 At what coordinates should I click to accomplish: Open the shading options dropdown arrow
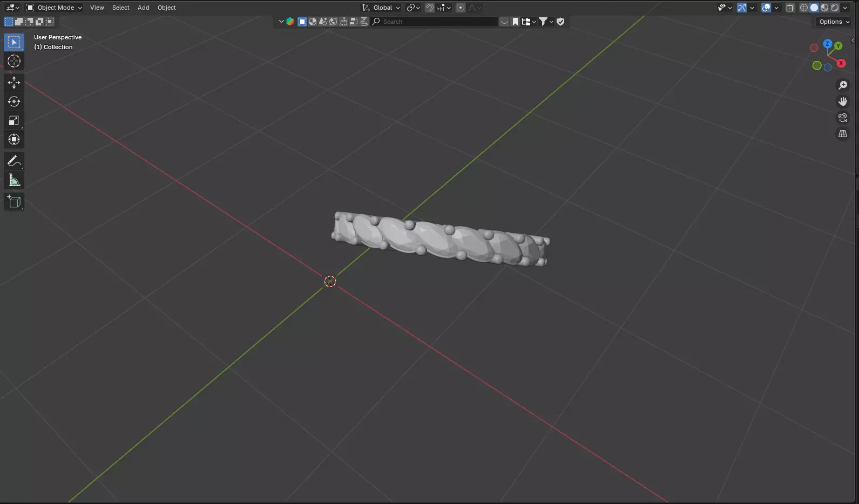(x=845, y=8)
